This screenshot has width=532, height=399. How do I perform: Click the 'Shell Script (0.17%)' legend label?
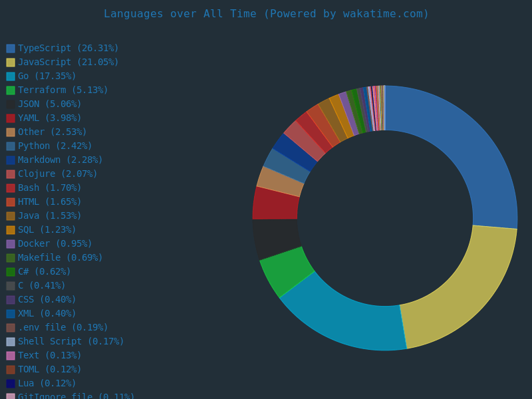pos(71,341)
